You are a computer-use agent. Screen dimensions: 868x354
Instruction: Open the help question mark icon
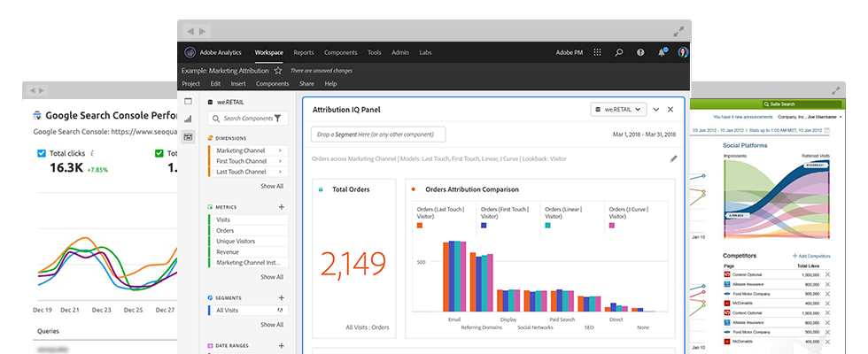coord(640,52)
